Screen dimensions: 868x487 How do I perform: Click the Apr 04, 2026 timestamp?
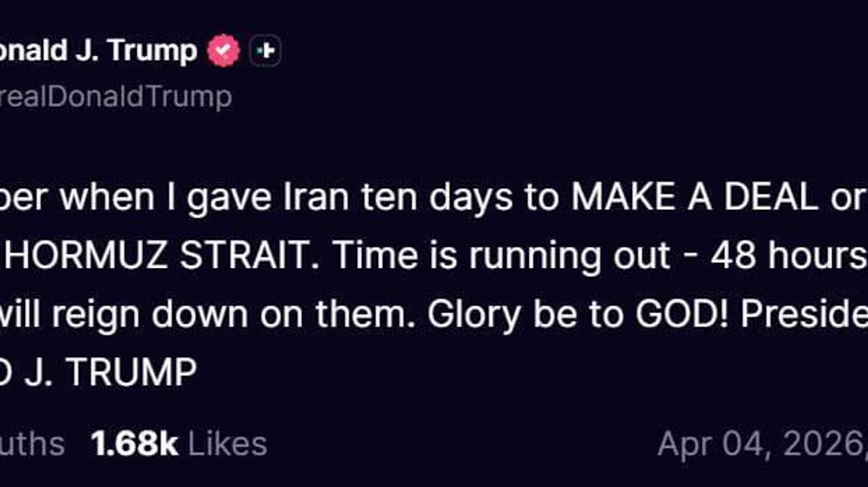(x=762, y=444)
